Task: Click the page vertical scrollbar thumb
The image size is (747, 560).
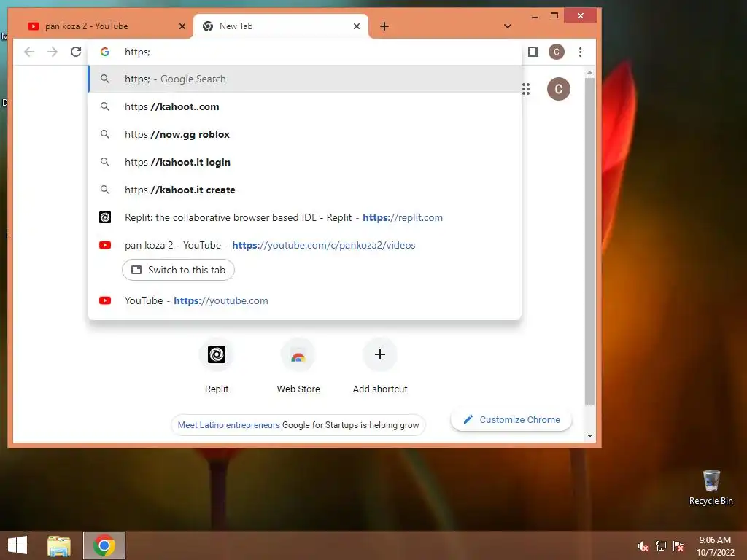Action: (x=589, y=241)
